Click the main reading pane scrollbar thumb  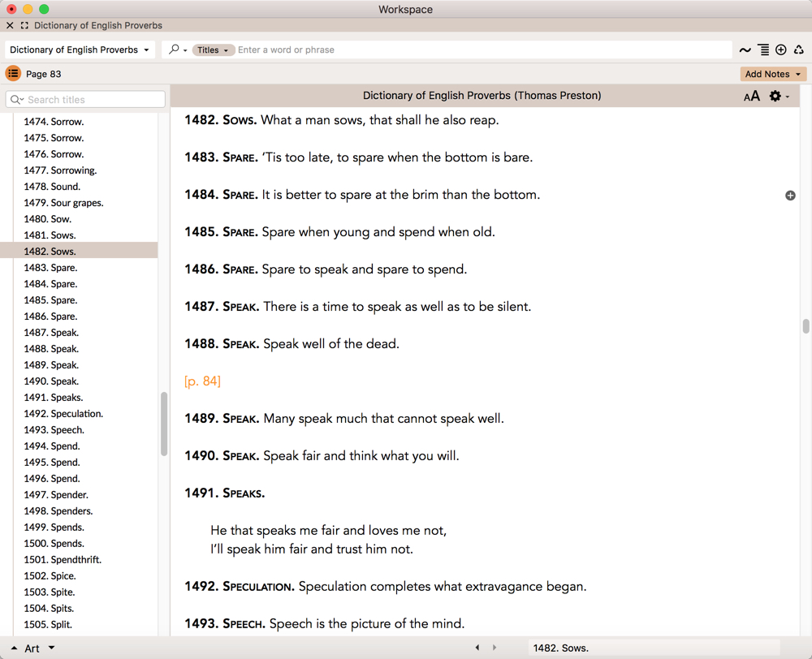tap(806, 326)
